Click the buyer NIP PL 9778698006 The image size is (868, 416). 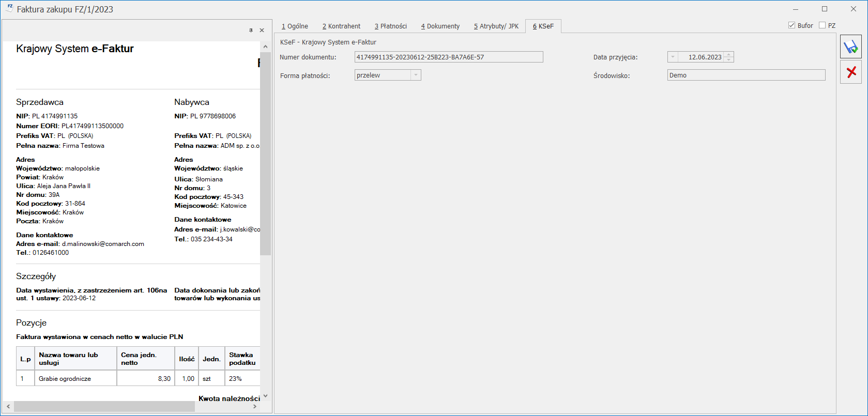213,116
